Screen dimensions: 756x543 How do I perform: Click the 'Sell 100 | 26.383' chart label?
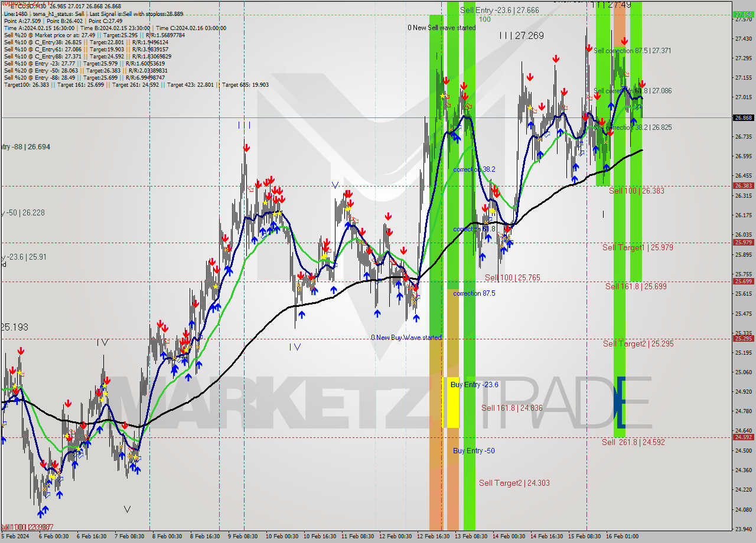click(637, 191)
